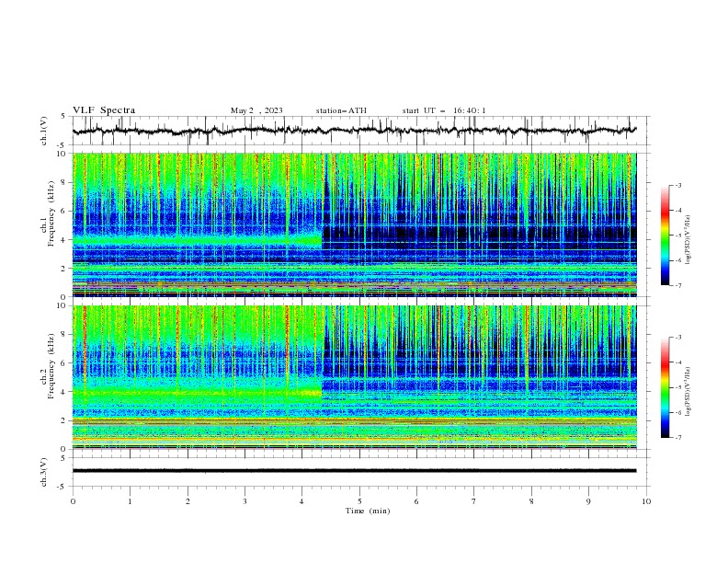
Task: Click the '-7' tick on lower color bar
Action: point(678,437)
